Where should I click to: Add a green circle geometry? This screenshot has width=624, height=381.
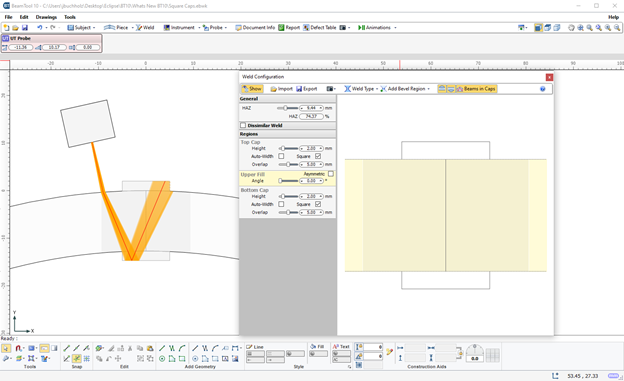162,359
